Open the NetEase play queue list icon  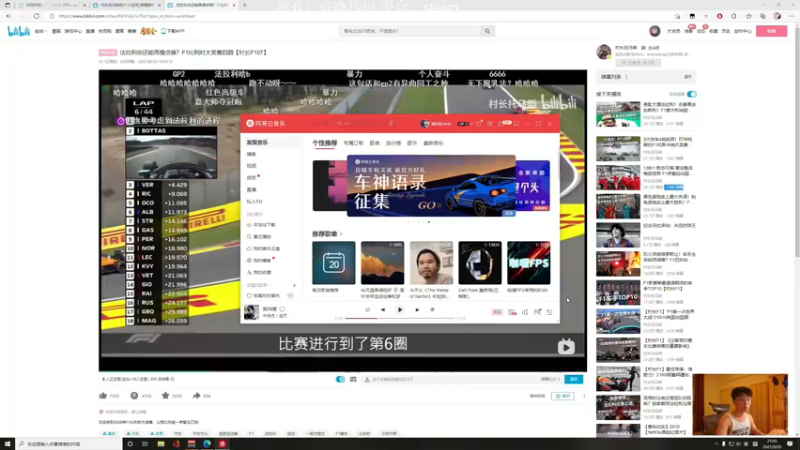(x=549, y=312)
